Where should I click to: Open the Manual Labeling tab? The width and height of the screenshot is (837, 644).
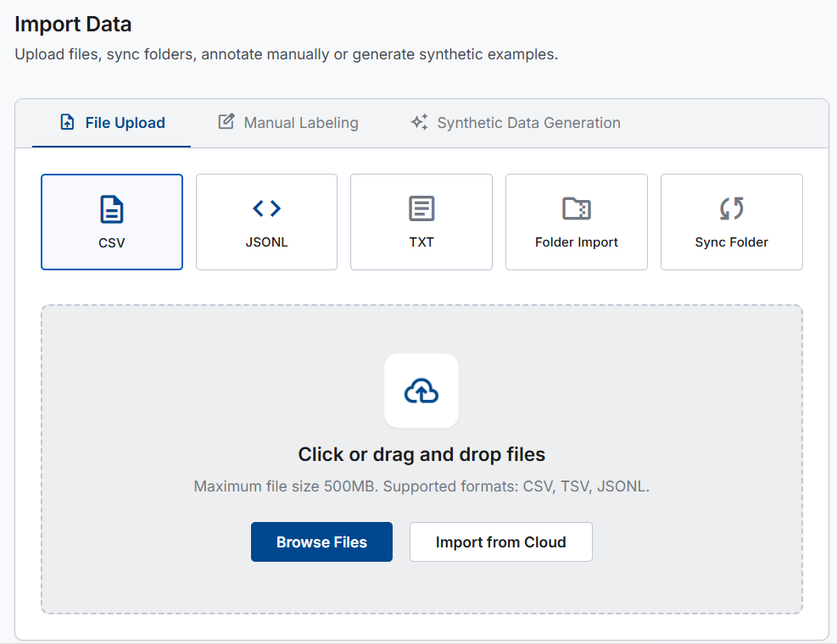pos(288,123)
